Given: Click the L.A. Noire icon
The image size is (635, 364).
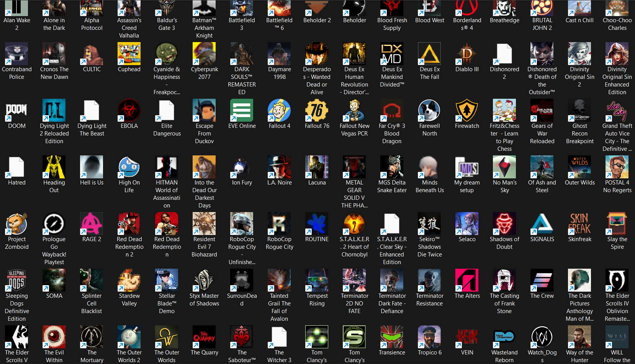Looking at the screenshot, I should 279,167.
